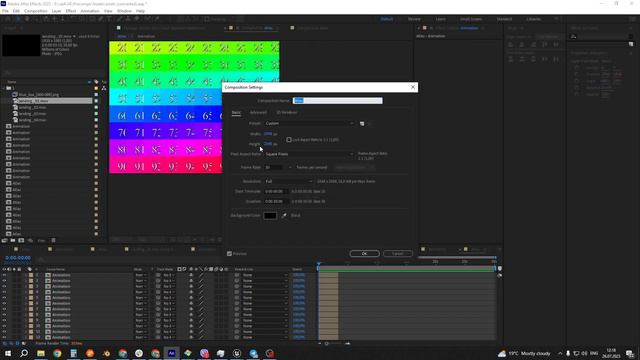Click the parent pick whip of layer 1

click(x=237, y=275)
